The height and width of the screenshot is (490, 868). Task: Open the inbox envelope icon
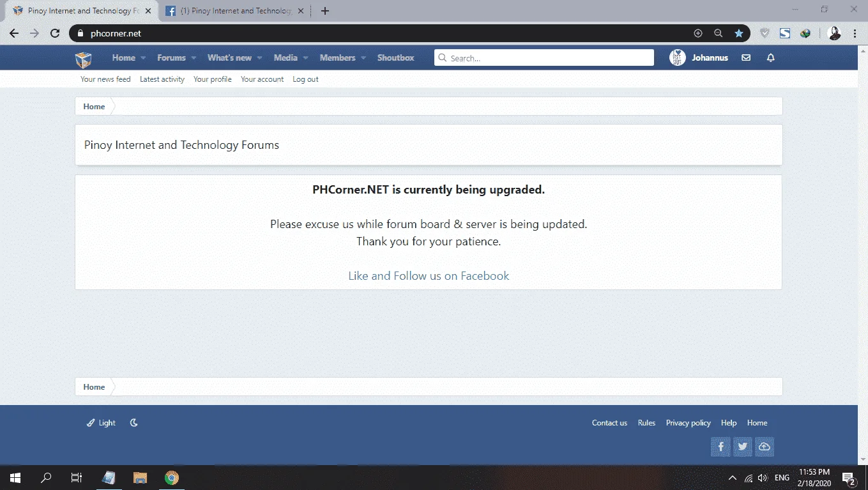[746, 57]
